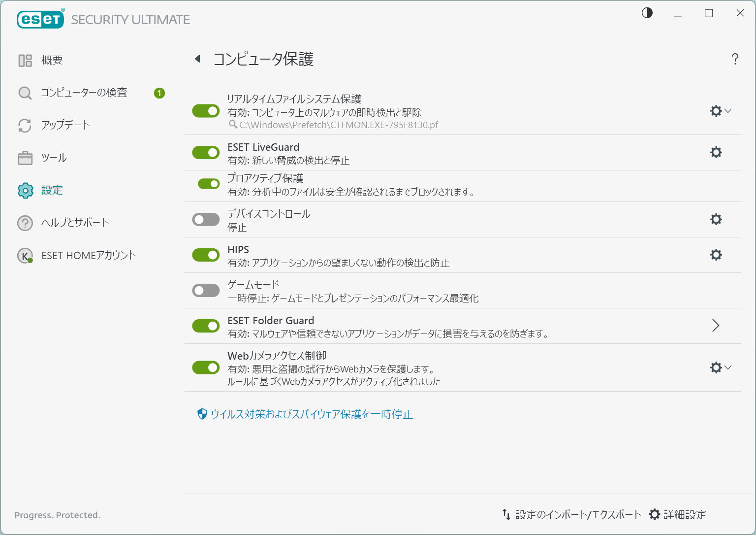Click the プロアクティブ保護 title text
The width and height of the screenshot is (756, 535).
tap(265, 178)
